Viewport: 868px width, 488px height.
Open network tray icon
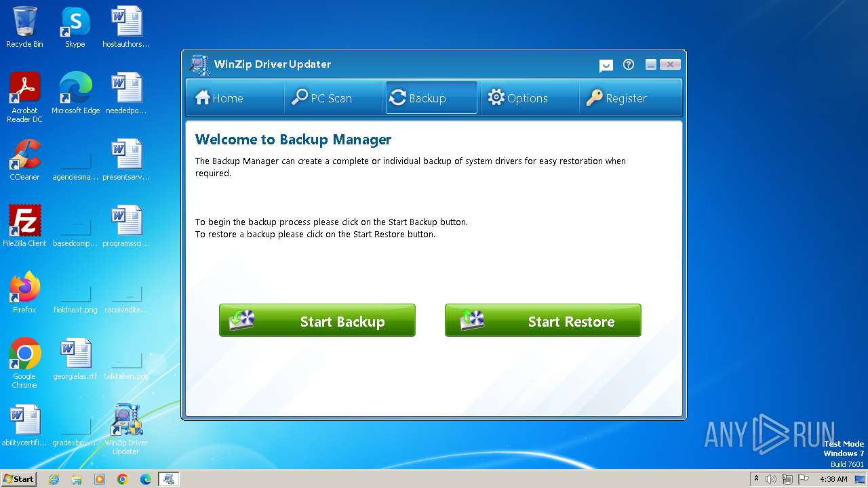pos(787,479)
